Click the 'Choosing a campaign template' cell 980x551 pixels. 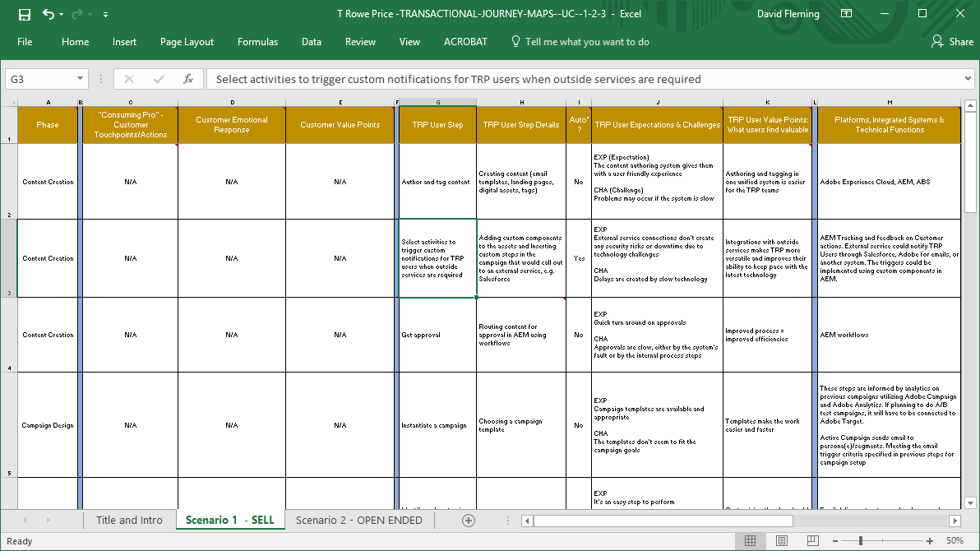521,425
